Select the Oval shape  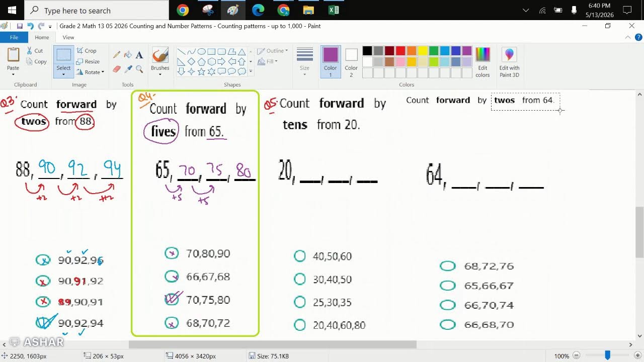pyautogui.click(x=201, y=51)
